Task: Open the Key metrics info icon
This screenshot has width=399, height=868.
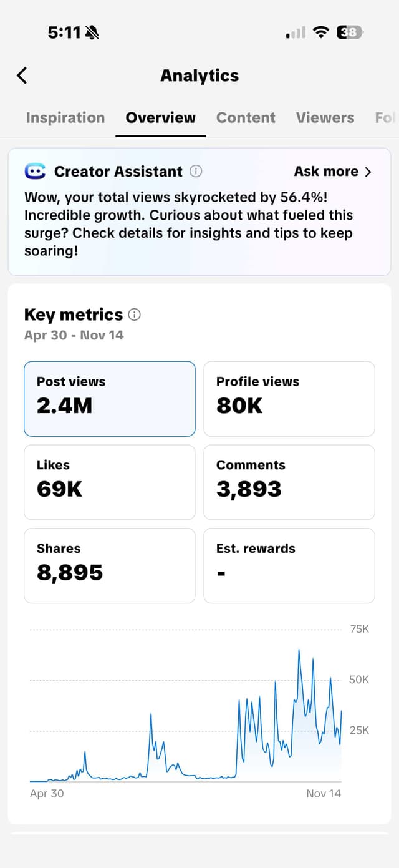Action: 134,315
